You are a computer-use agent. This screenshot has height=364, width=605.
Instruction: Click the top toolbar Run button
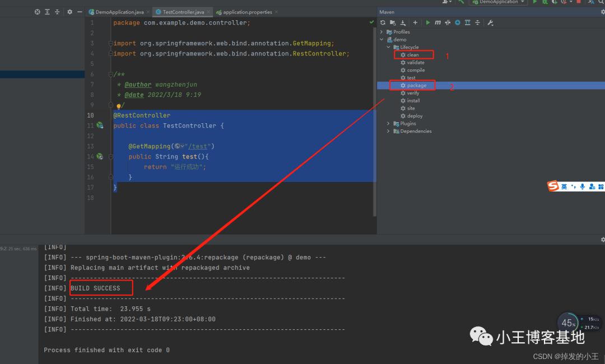pos(535,2)
